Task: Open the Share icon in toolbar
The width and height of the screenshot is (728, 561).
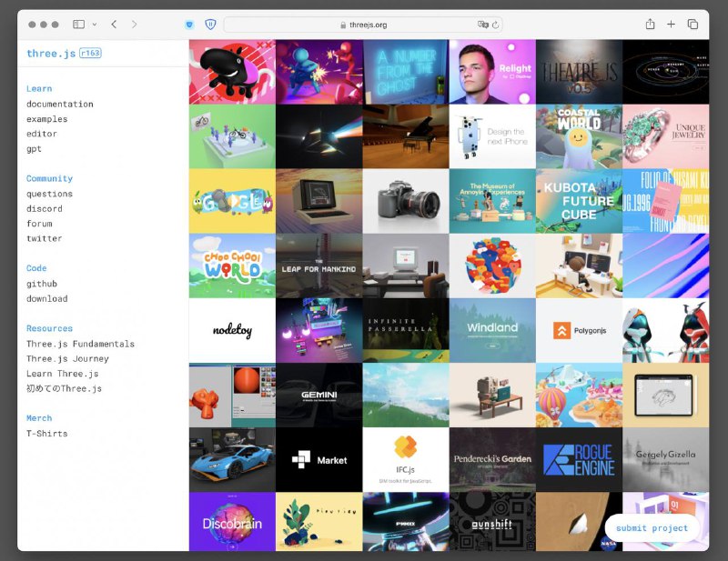Action: (650, 25)
